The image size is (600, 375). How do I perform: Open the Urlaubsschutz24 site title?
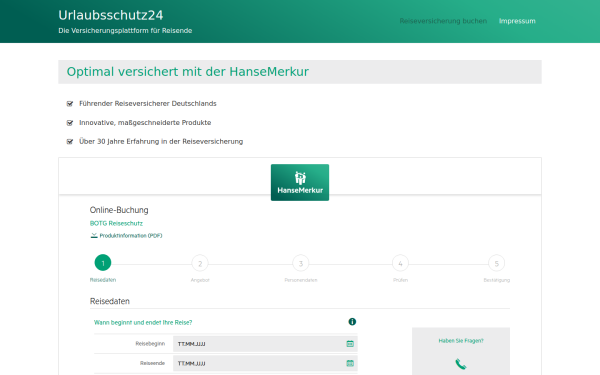111,15
